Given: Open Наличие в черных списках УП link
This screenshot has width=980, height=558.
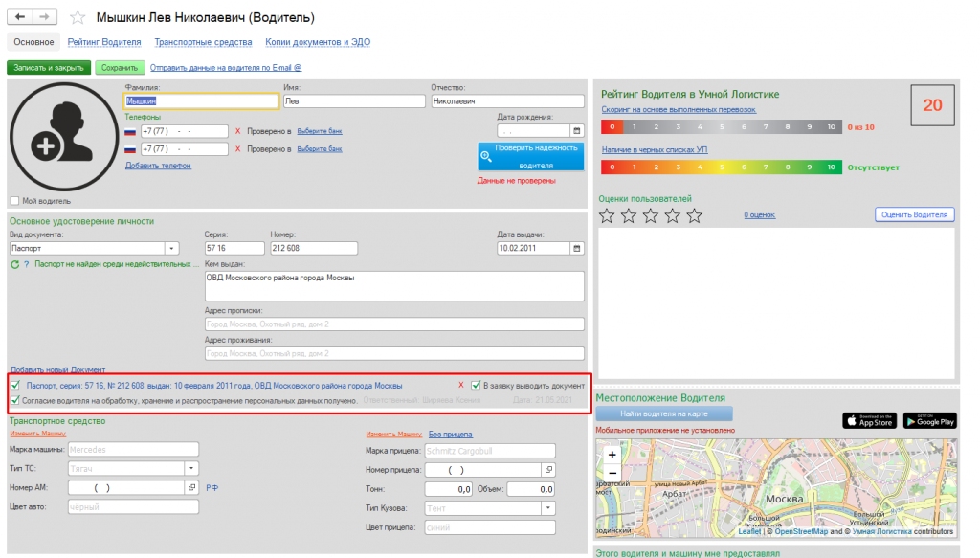Looking at the screenshot, I should [655, 150].
